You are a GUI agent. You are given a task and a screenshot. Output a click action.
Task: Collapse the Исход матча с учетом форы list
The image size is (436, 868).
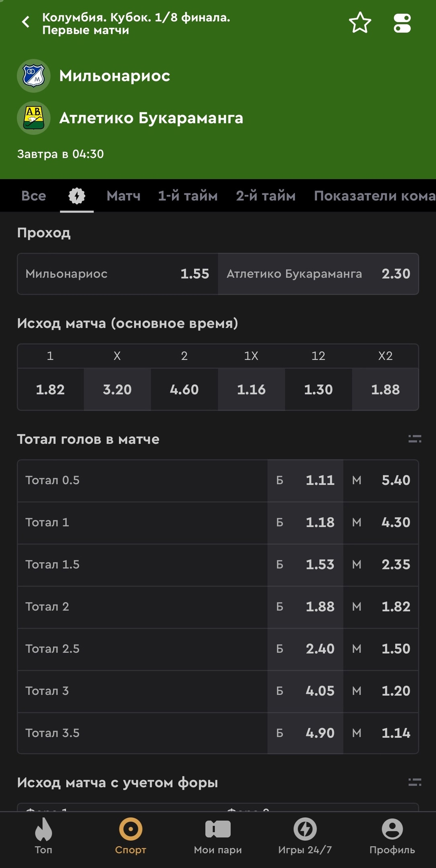(415, 782)
